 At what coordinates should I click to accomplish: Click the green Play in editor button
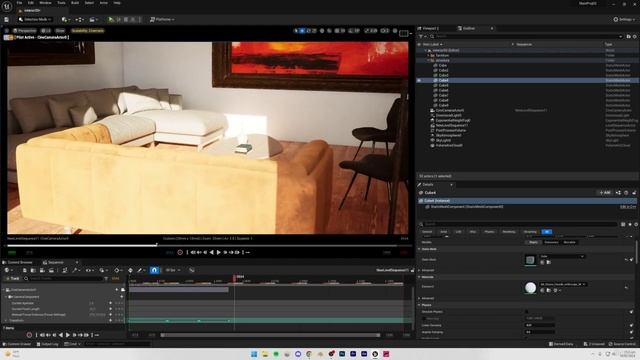(111, 20)
